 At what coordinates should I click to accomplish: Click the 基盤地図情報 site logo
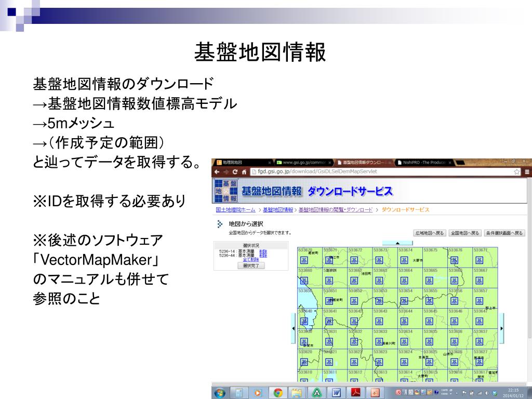point(227,191)
